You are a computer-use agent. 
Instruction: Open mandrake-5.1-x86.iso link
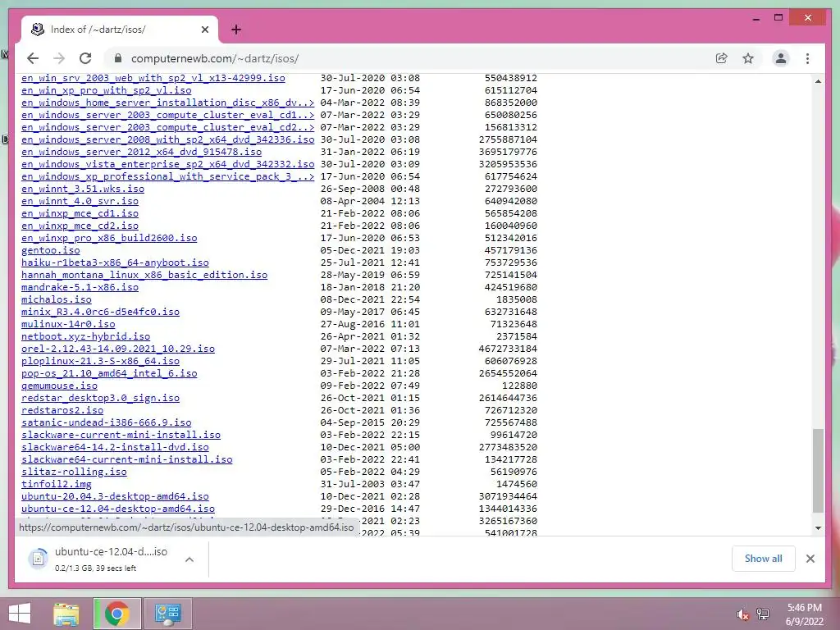click(80, 288)
